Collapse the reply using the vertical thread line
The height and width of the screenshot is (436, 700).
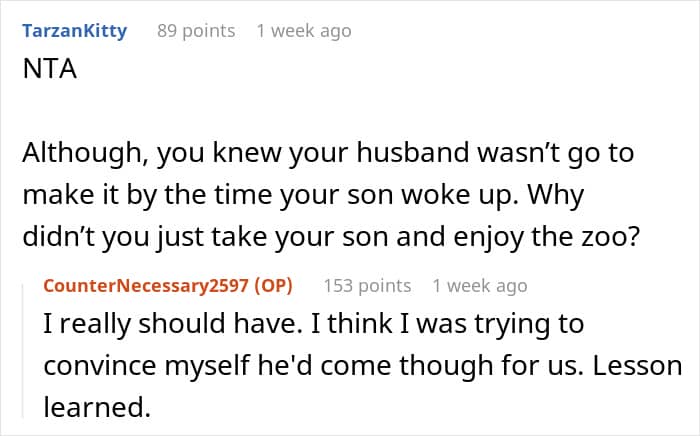coord(23,352)
